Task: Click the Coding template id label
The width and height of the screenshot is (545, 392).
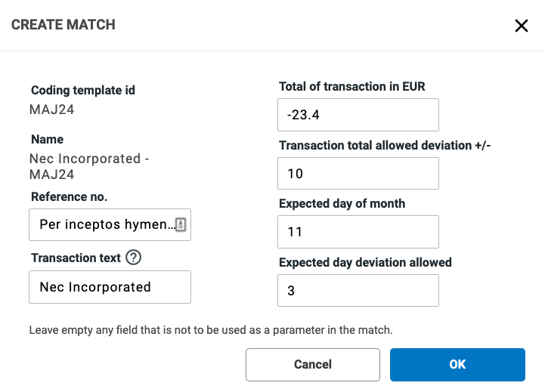Action: pos(83,91)
